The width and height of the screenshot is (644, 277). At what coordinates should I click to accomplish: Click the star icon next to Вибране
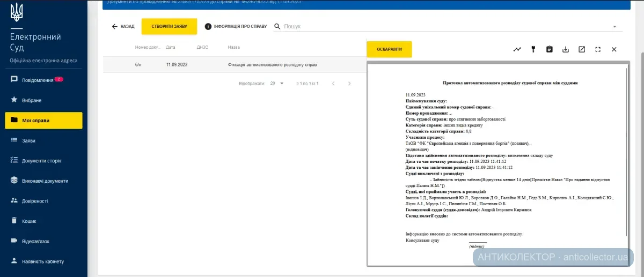14,100
